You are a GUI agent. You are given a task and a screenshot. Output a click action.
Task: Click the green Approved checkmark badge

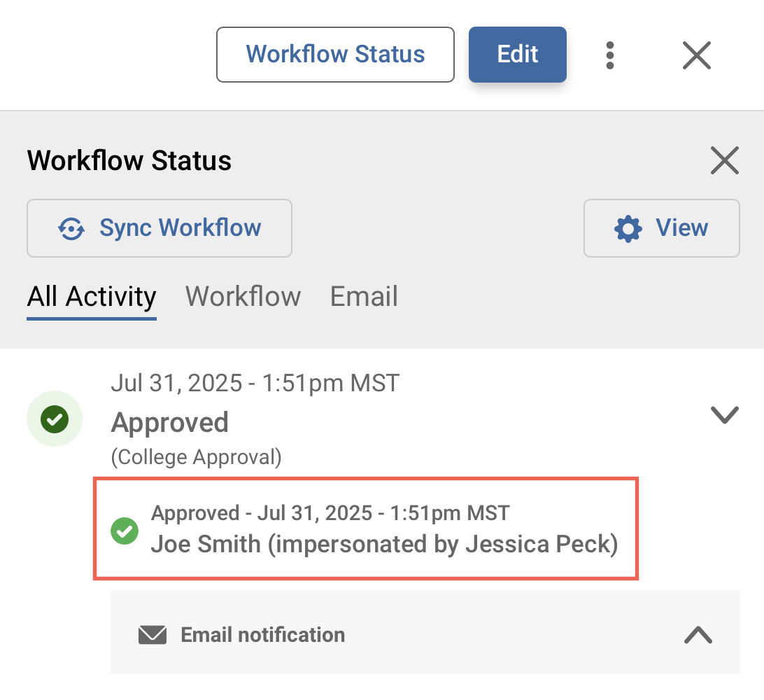[54, 418]
